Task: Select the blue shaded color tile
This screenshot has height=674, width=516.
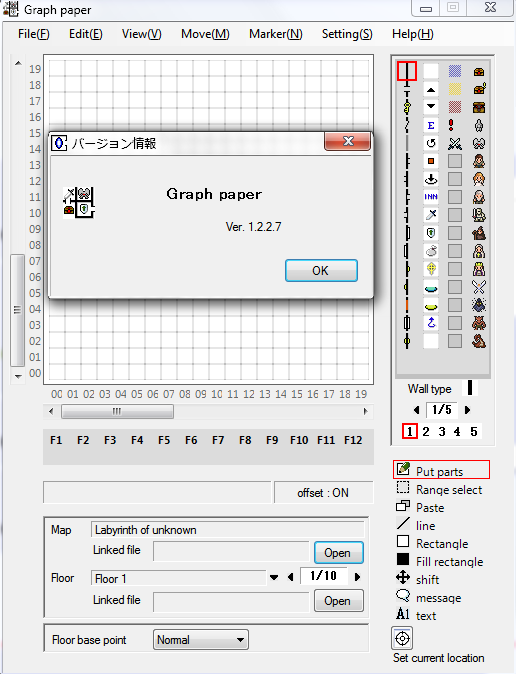Action: pos(455,71)
